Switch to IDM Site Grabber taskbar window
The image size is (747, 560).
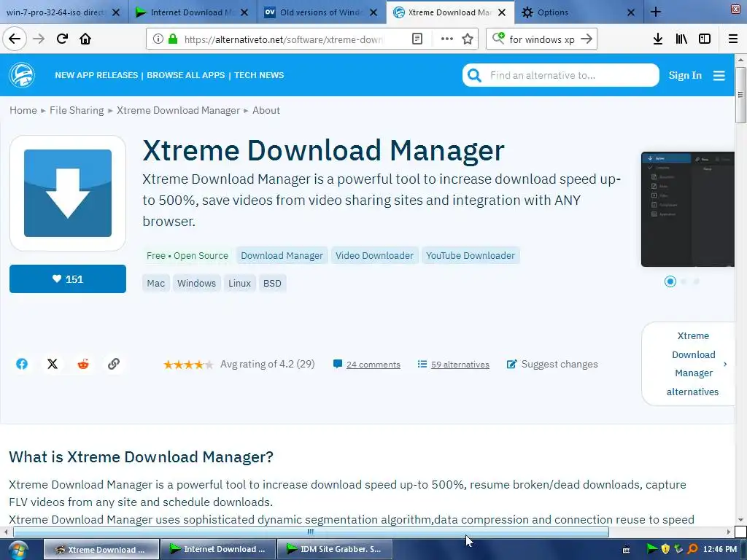click(x=334, y=549)
